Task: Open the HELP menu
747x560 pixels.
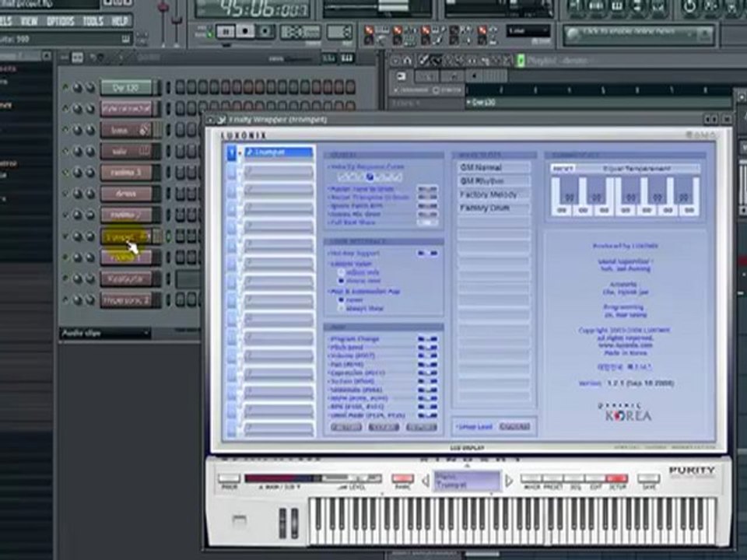Action: point(120,22)
